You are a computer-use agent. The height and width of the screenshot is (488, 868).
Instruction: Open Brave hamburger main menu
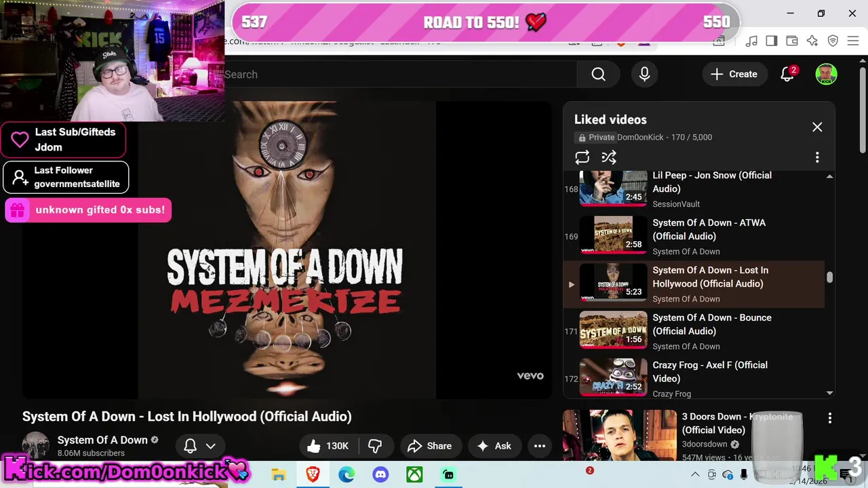(853, 41)
